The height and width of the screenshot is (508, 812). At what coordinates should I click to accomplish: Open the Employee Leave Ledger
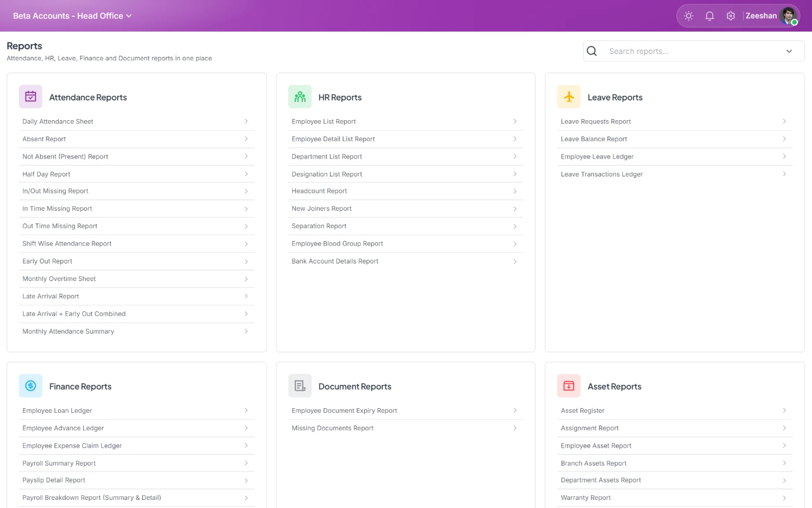(x=675, y=157)
